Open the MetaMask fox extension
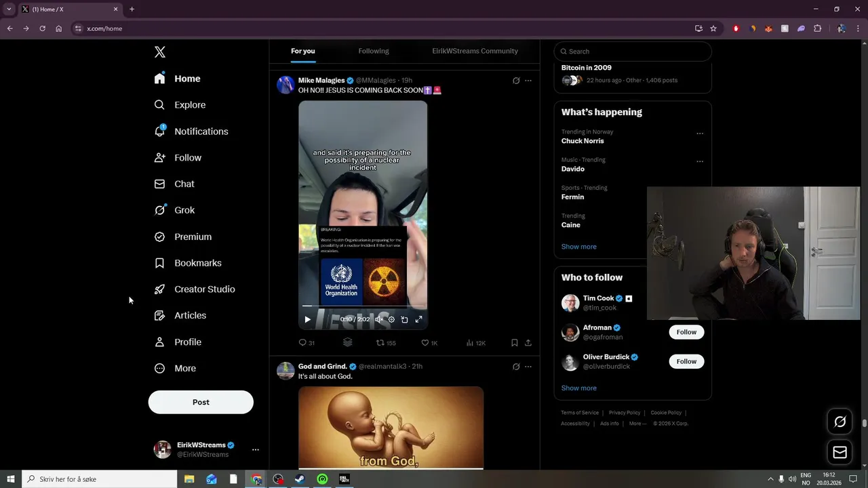This screenshot has width=868, height=488. pyautogui.click(x=768, y=28)
